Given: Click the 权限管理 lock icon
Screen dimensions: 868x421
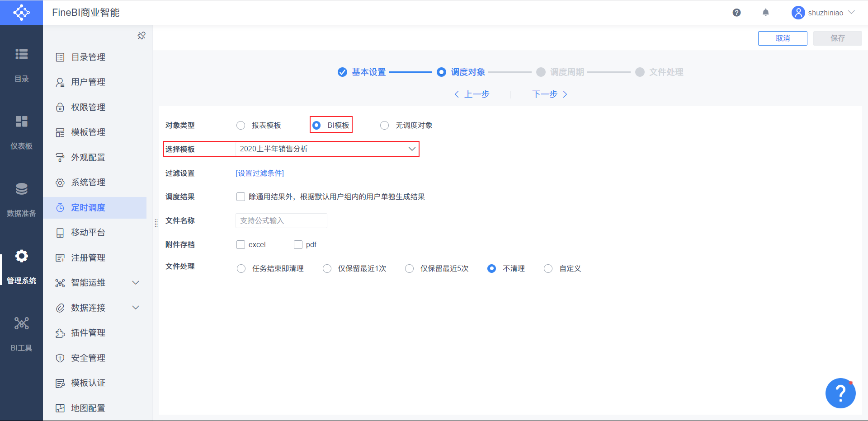Looking at the screenshot, I should (60, 108).
